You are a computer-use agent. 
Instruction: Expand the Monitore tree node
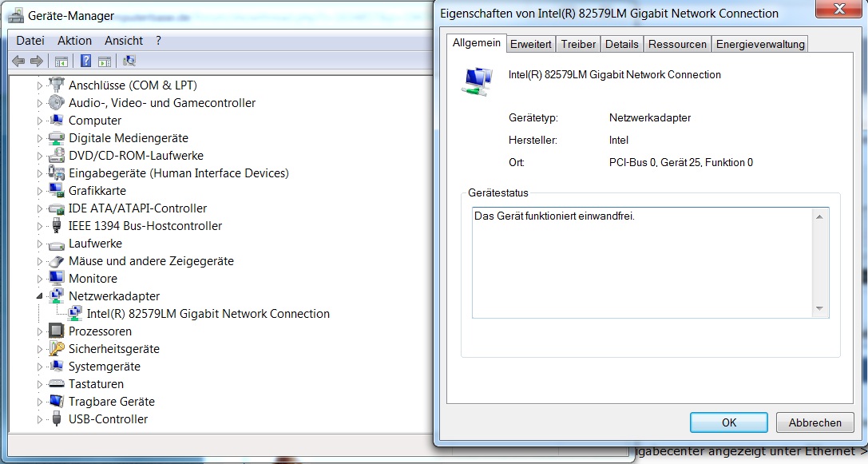click(39, 279)
